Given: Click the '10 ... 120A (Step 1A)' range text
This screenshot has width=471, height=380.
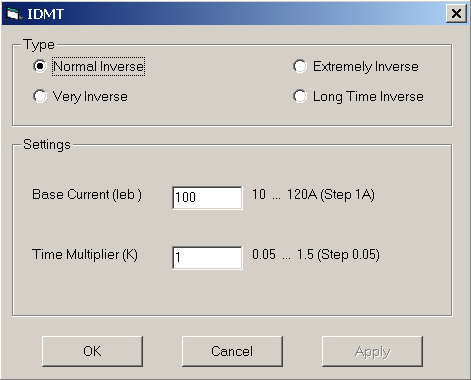Looking at the screenshot, I should [313, 195].
